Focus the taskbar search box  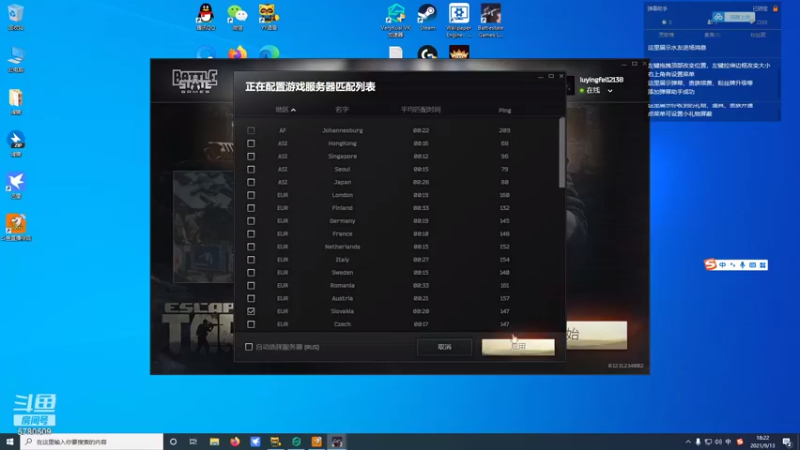pos(92,441)
